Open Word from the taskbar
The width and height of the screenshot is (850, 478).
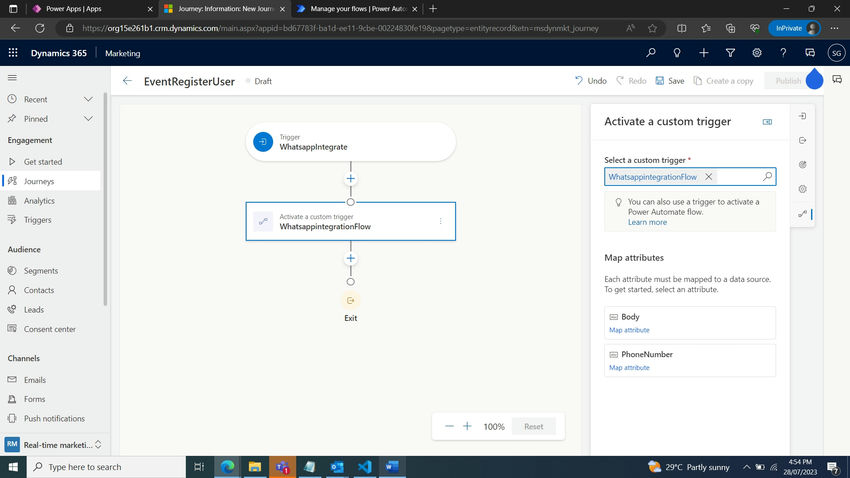pyautogui.click(x=392, y=467)
